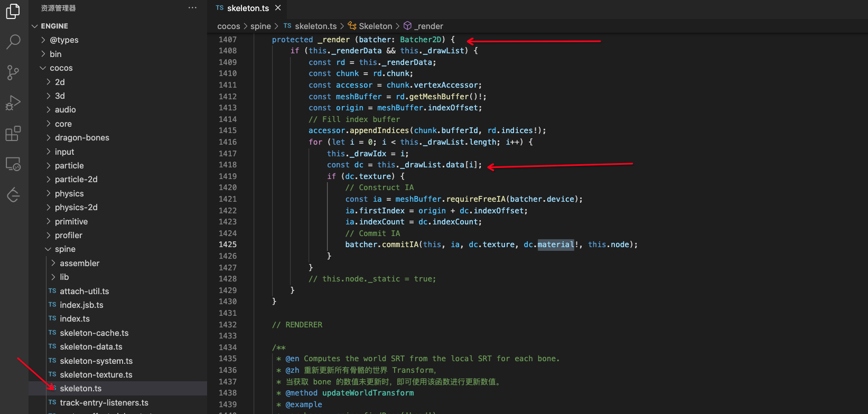Expand the lib folder under spine
This screenshot has height=414, width=868.
pyautogui.click(x=53, y=277)
